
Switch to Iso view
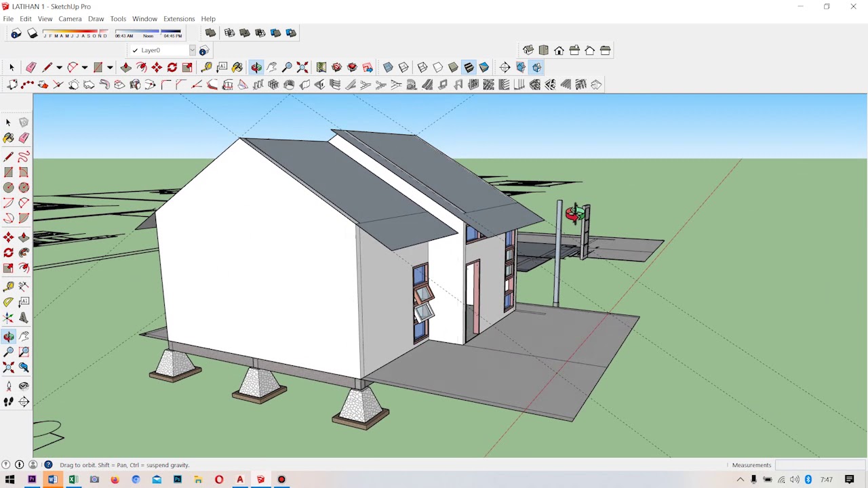pyautogui.click(x=528, y=50)
